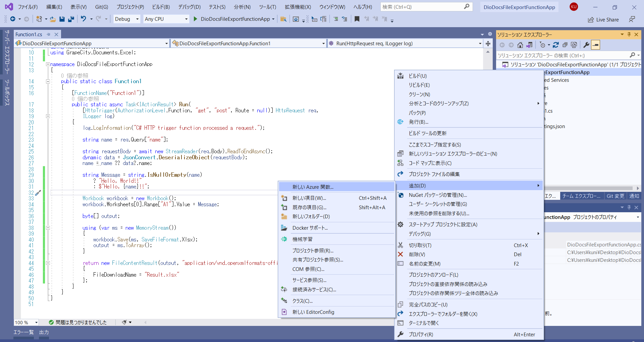Open the ファイル(F) menu
The height and width of the screenshot is (342, 644).
28,7
